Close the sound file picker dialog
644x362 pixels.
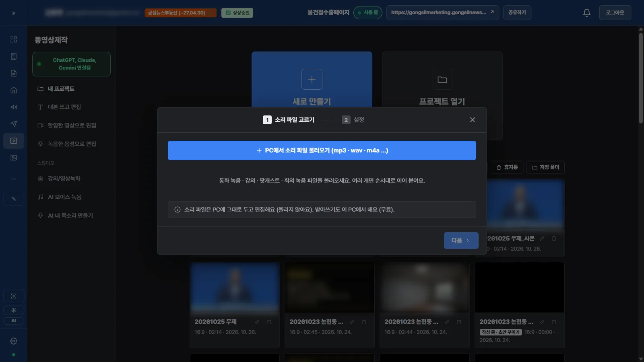click(473, 120)
